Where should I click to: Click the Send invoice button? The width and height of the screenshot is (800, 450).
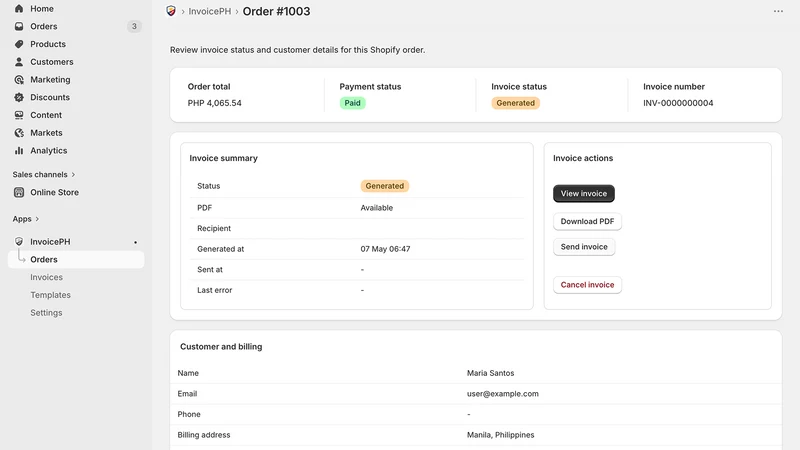pyautogui.click(x=584, y=247)
